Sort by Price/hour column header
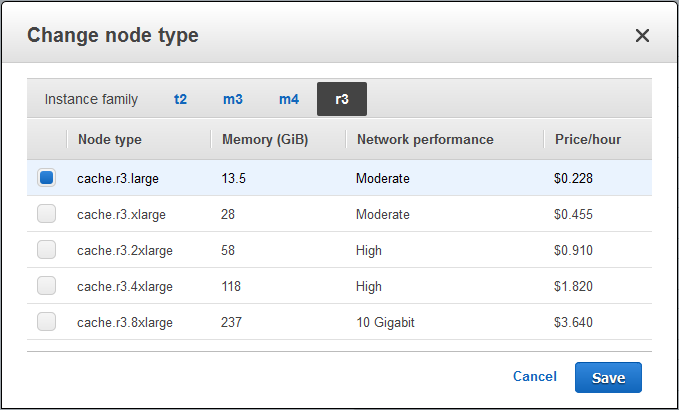This screenshot has height=410, width=679. tap(588, 139)
